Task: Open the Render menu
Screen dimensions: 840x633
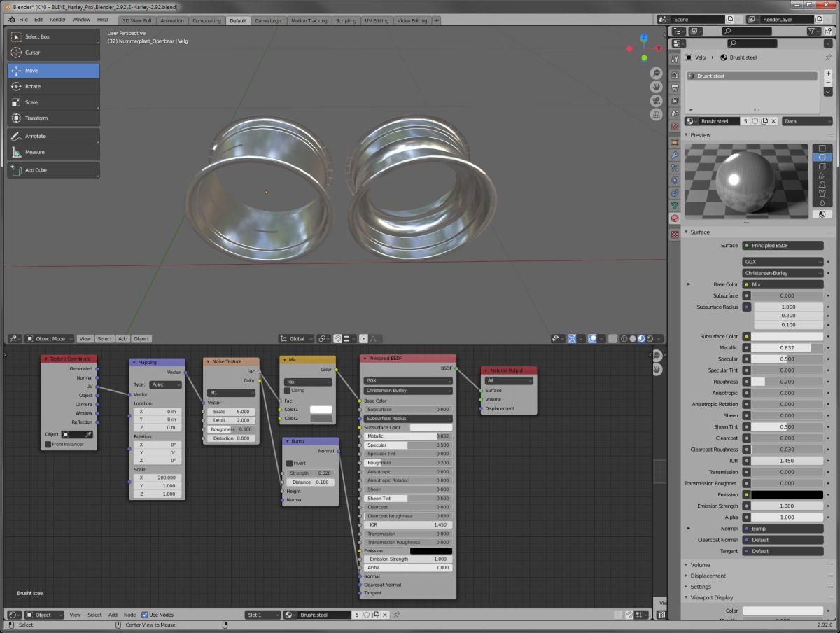Action: (x=58, y=20)
